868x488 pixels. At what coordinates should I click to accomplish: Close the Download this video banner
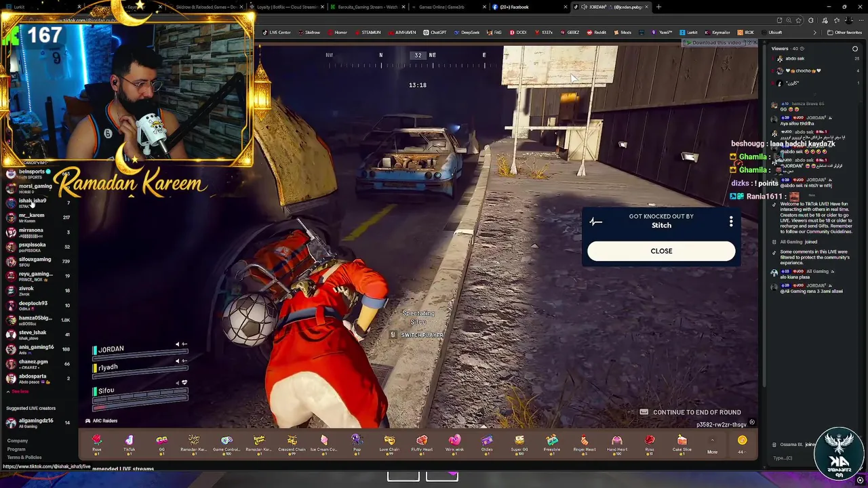[754, 43]
